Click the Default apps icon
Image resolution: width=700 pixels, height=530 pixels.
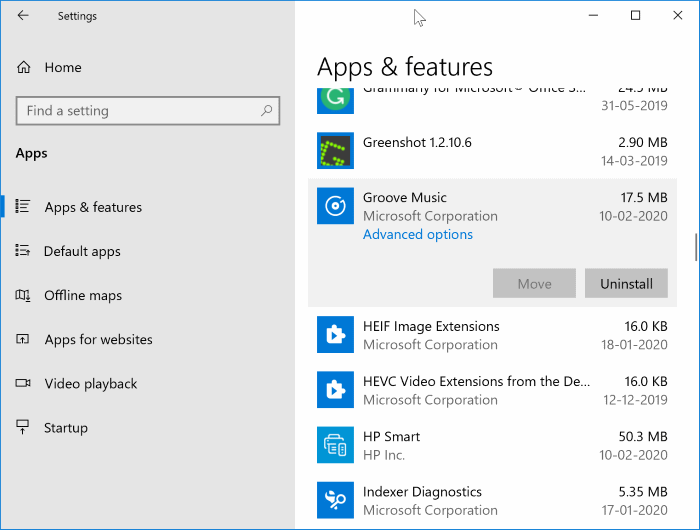[x=23, y=250]
